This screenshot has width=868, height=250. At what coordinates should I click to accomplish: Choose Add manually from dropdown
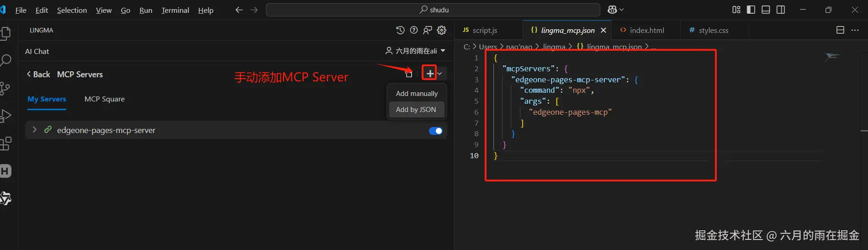pos(417,93)
